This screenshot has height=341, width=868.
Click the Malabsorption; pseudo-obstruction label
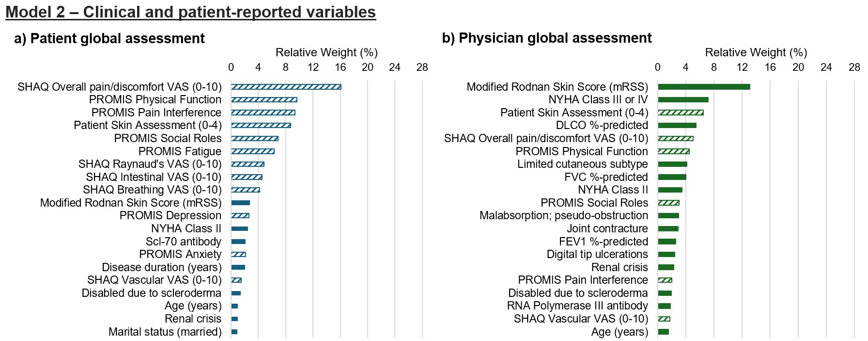[x=563, y=215]
